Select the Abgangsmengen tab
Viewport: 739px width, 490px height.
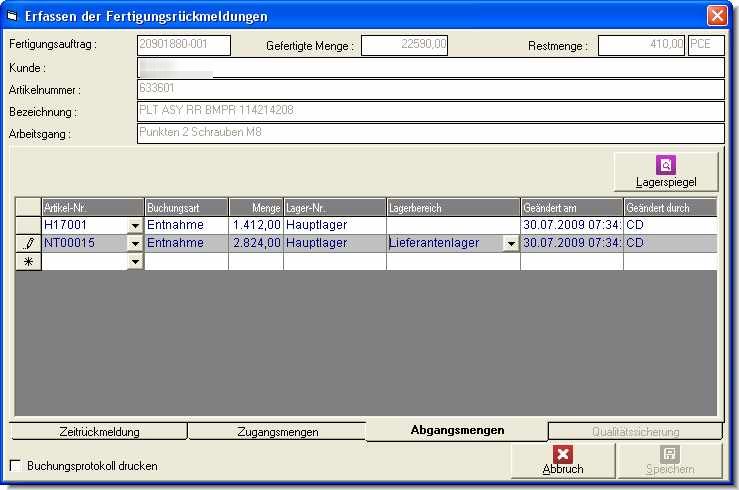pos(457,430)
